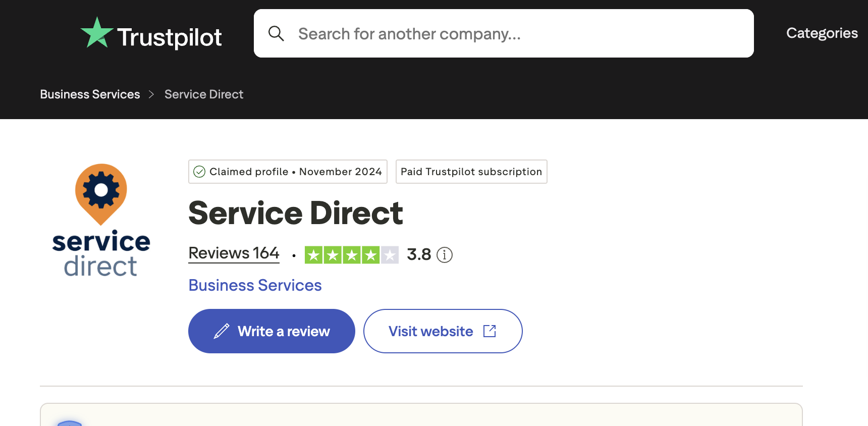Click the star rating image
Viewport: 868px width, 426px height.
tap(352, 255)
